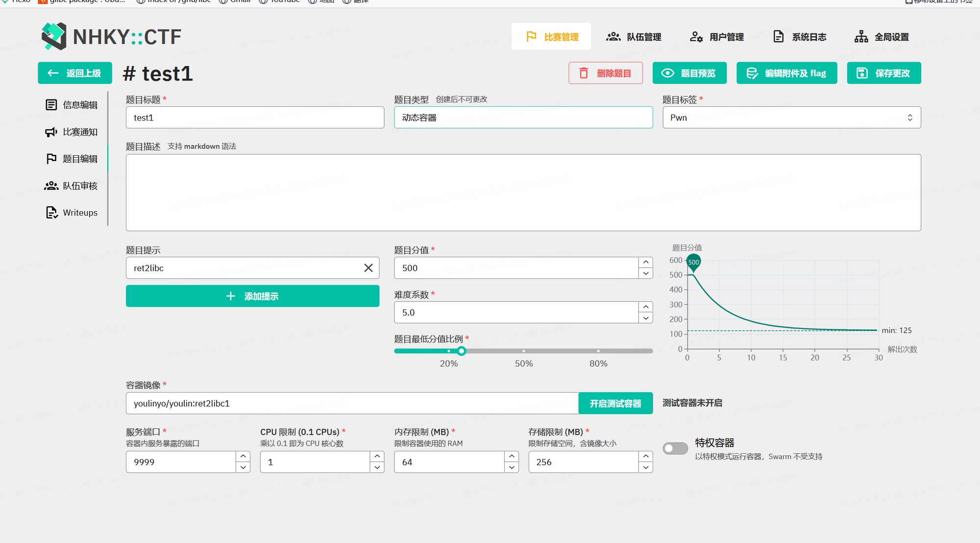Select 信息编辑 in the sidebar
This screenshot has width=980, height=543.
point(72,105)
